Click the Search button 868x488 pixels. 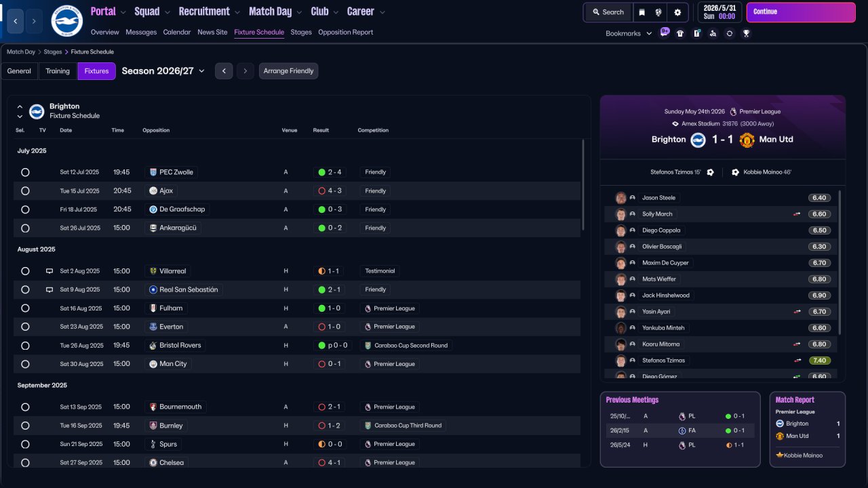click(x=608, y=12)
